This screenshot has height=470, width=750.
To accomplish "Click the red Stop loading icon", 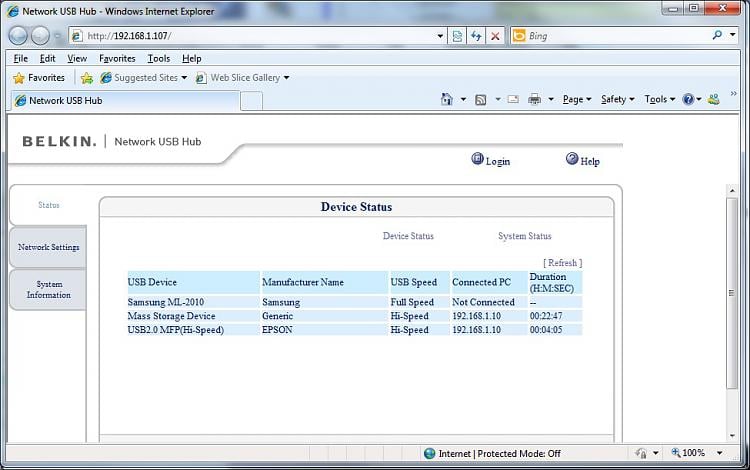I will click(x=496, y=36).
